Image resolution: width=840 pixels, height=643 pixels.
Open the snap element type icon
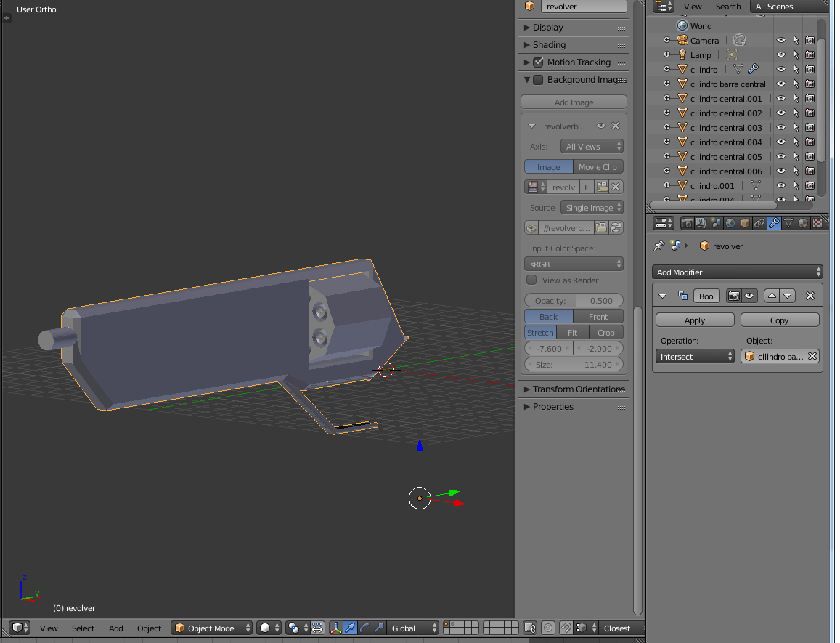(x=586, y=628)
